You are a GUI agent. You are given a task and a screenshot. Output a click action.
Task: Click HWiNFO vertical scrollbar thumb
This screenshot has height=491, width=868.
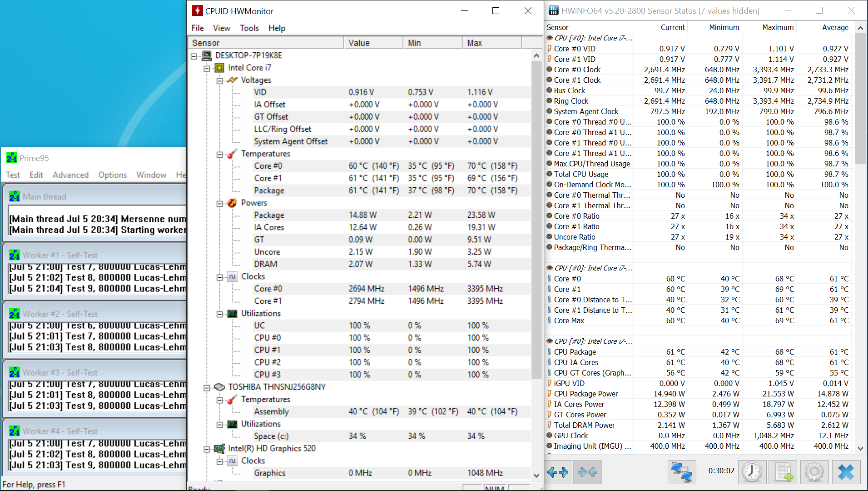coord(860,98)
